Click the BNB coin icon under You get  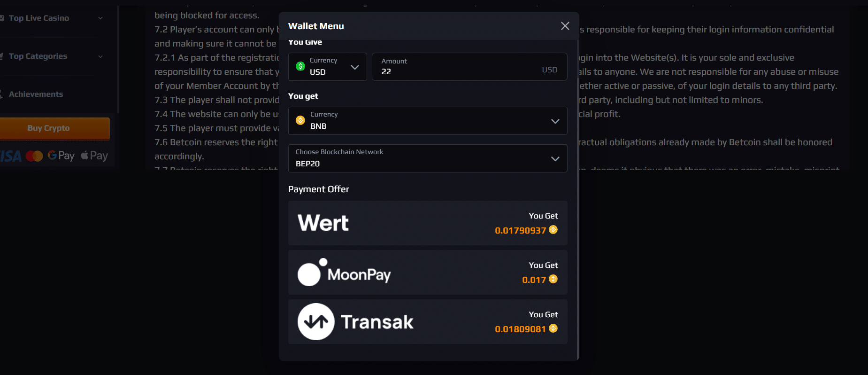tap(301, 120)
